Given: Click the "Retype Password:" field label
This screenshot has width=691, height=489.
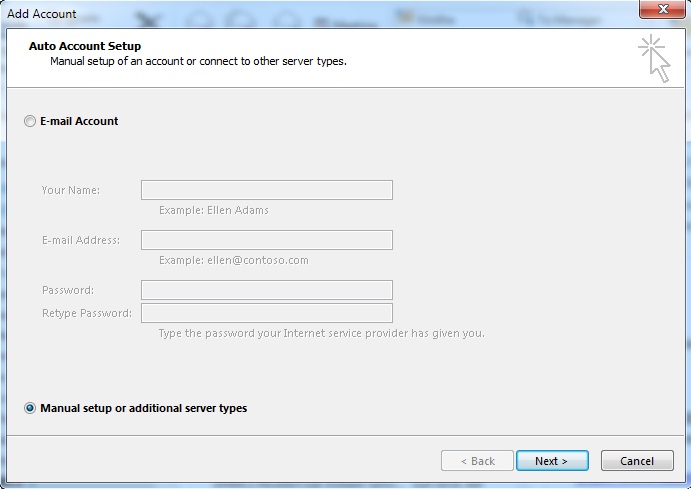Looking at the screenshot, I should 87,313.
